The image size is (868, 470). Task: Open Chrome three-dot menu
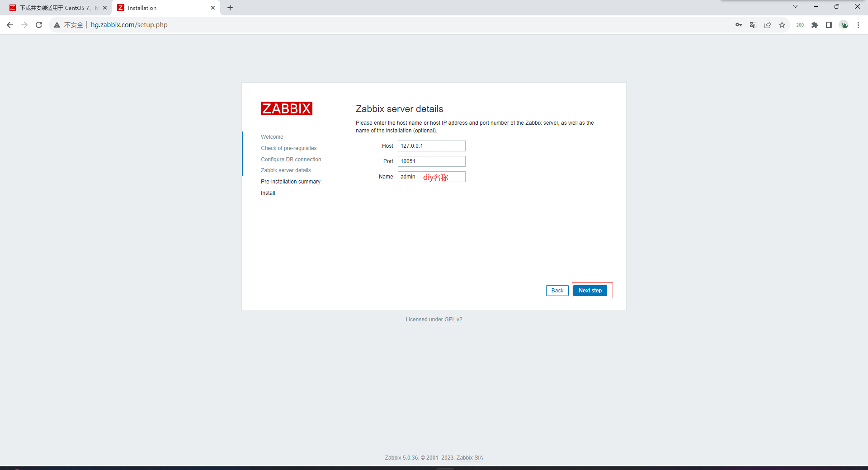pyautogui.click(x=858, y=25)
